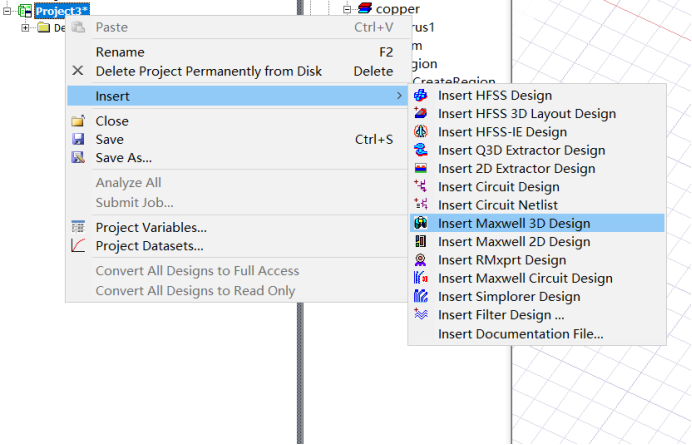Click the Maxwell 2D Design icon
The height and width of the screenshot is (445, 692).
[x=421, y=241]
